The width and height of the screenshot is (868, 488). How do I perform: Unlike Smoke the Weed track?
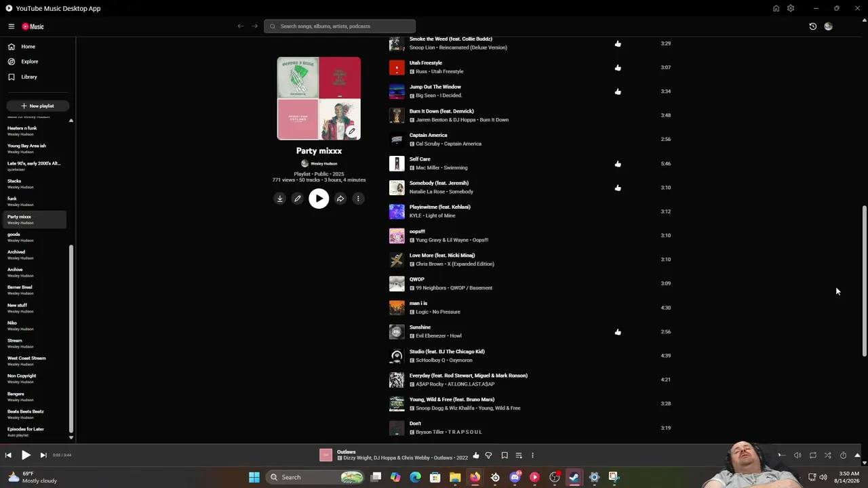click(618, 43)
